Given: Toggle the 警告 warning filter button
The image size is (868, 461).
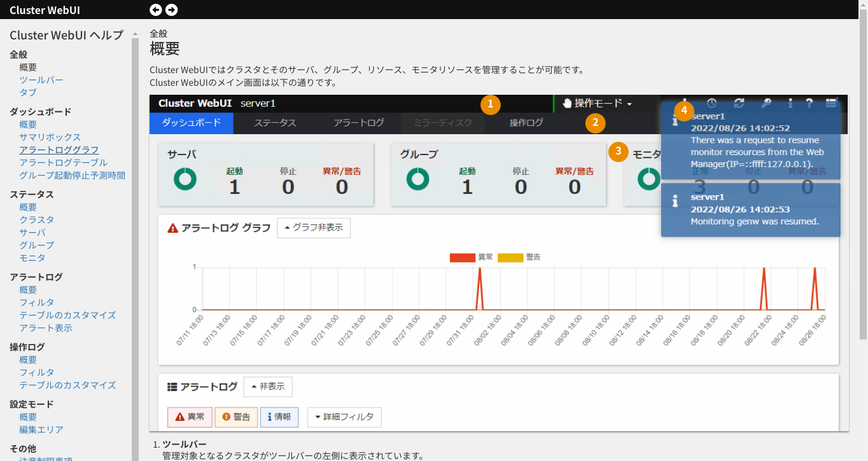Looking at the screenshot, I should click(236, 417).
